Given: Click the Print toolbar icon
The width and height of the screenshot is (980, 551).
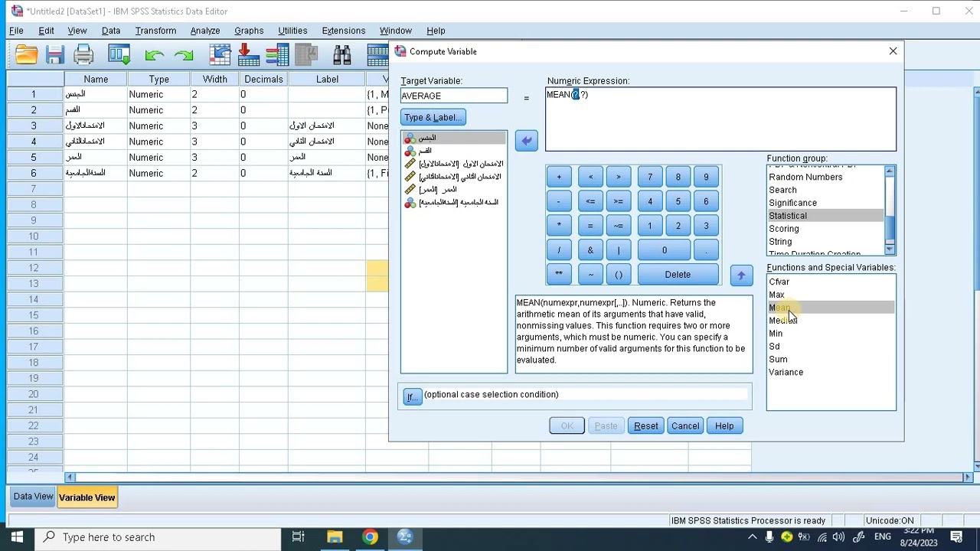Looking at the screenshot, I should (83, 54).
